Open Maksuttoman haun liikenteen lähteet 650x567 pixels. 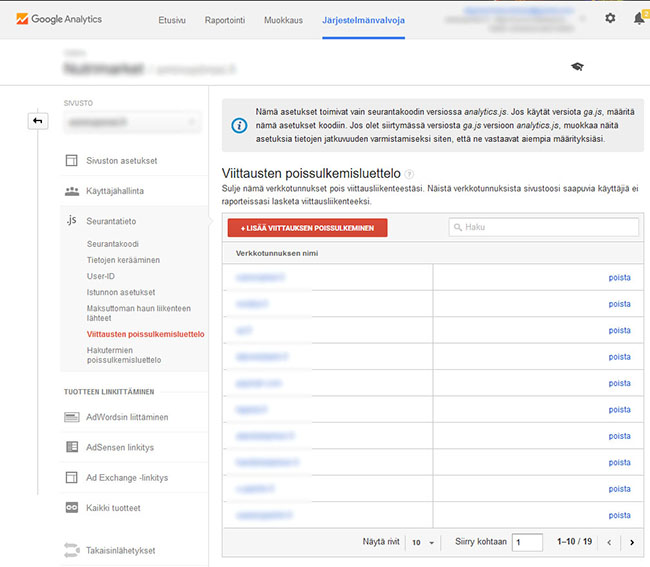(139, 313)
